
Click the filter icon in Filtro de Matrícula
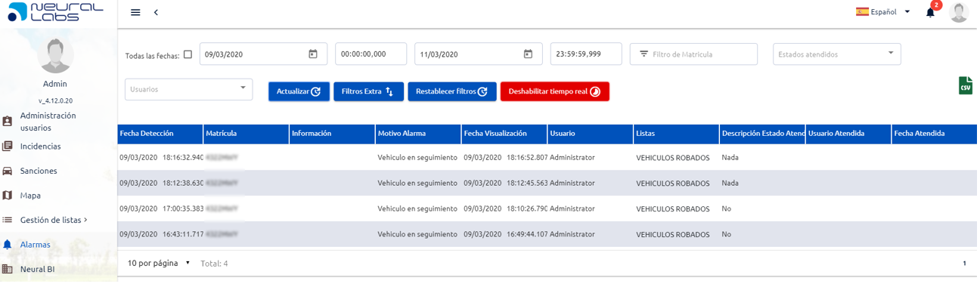[x=644, y=54]
